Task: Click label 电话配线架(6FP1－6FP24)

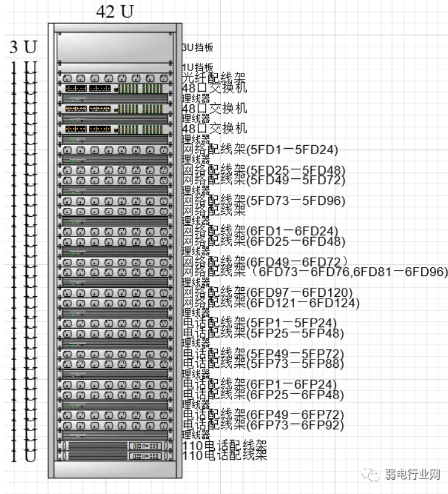Action: pos(260,384)
